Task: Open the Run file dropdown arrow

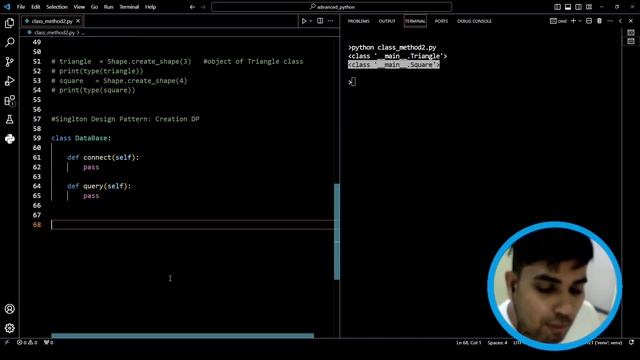Action: [x=311, y=21]
